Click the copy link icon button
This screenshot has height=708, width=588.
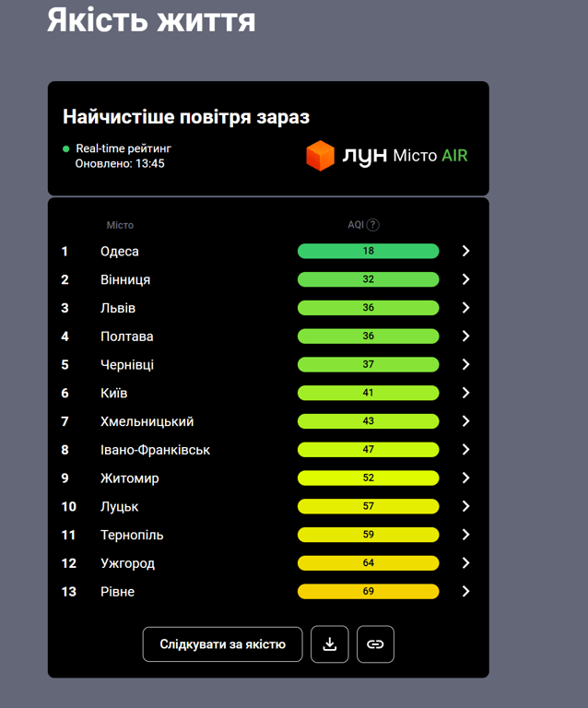point(375,644)
